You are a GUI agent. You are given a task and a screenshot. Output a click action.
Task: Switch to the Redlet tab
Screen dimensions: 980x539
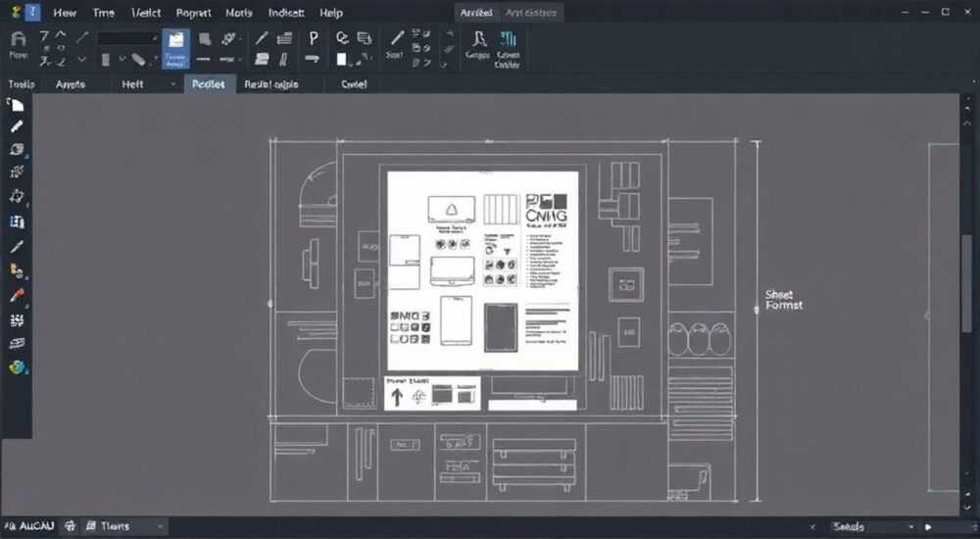click(x=209, y=83)
